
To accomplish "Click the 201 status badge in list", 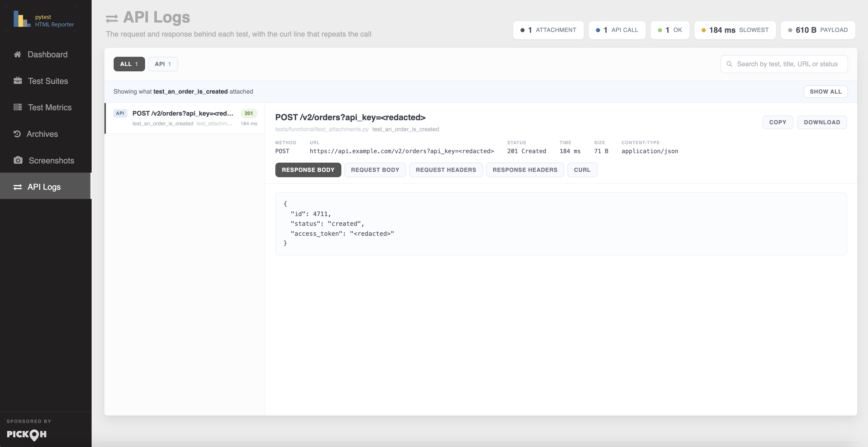I will click(249, 113).
